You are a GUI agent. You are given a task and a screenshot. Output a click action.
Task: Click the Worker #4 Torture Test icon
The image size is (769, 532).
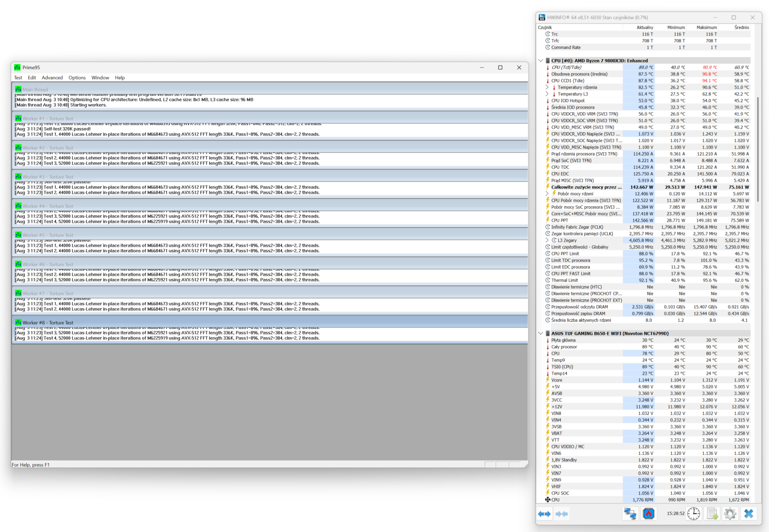18,206
